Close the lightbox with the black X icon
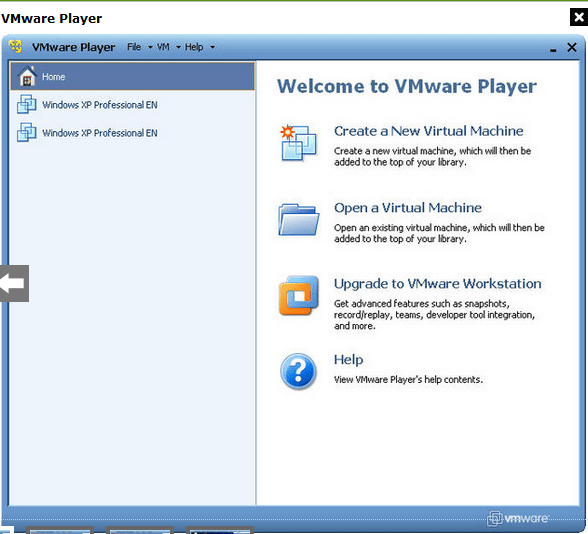 pos(579,17)
